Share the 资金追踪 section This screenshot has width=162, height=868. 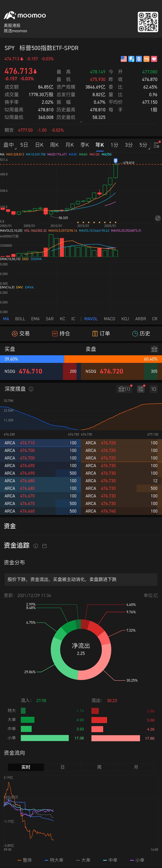[x=44, y=546]
